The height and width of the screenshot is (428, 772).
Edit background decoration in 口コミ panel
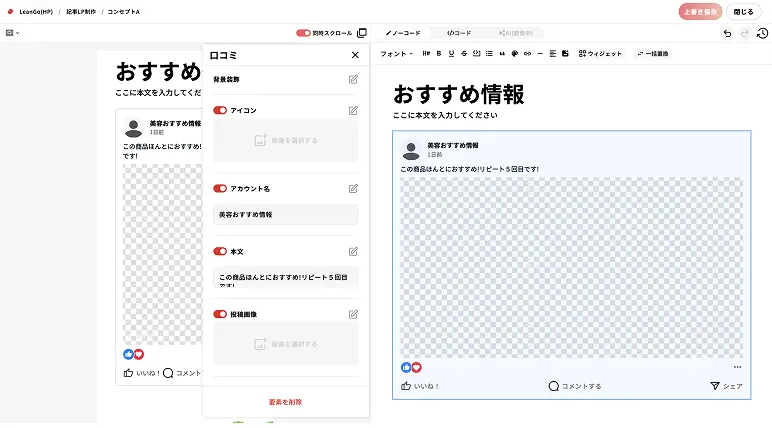click(x=353, y=79)
